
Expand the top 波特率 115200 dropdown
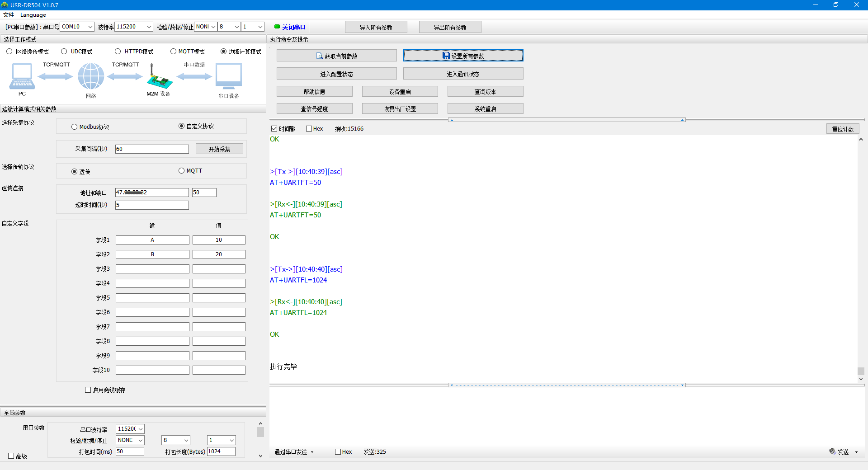coord(149,27)
